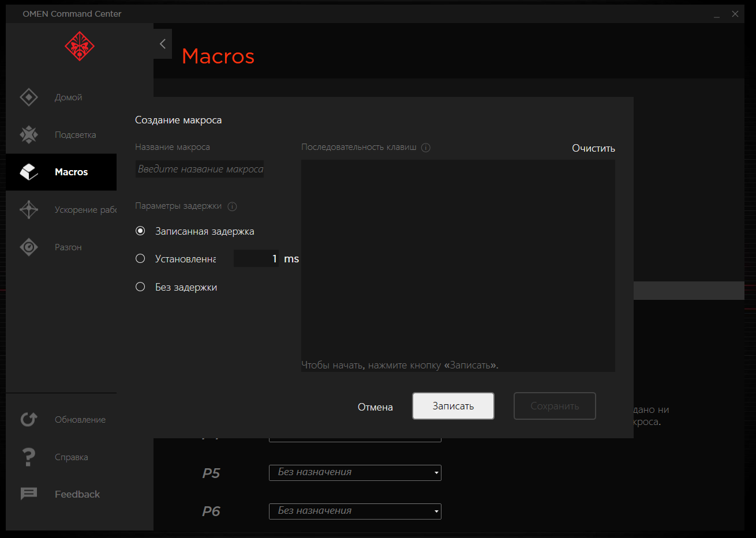The width and height of the screenshot is (756, 538).
Task: Click the Записать button
Action: [453, 406]
